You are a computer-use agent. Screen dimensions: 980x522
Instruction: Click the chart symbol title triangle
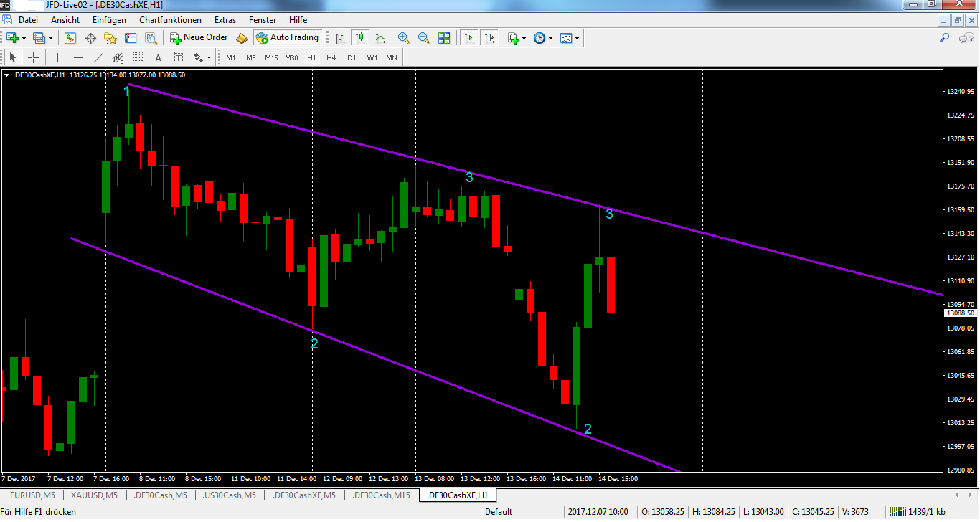[x=6, y=75]
